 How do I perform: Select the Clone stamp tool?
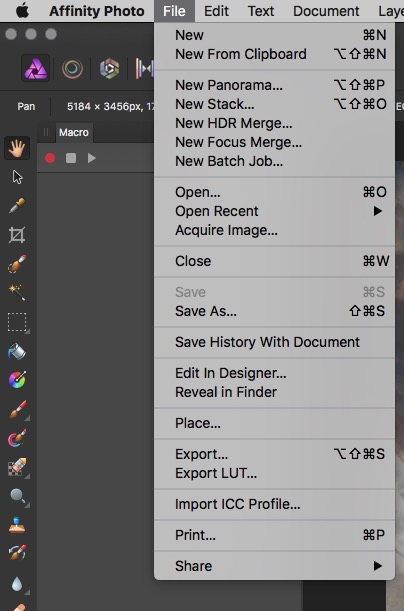click(17, 524)
